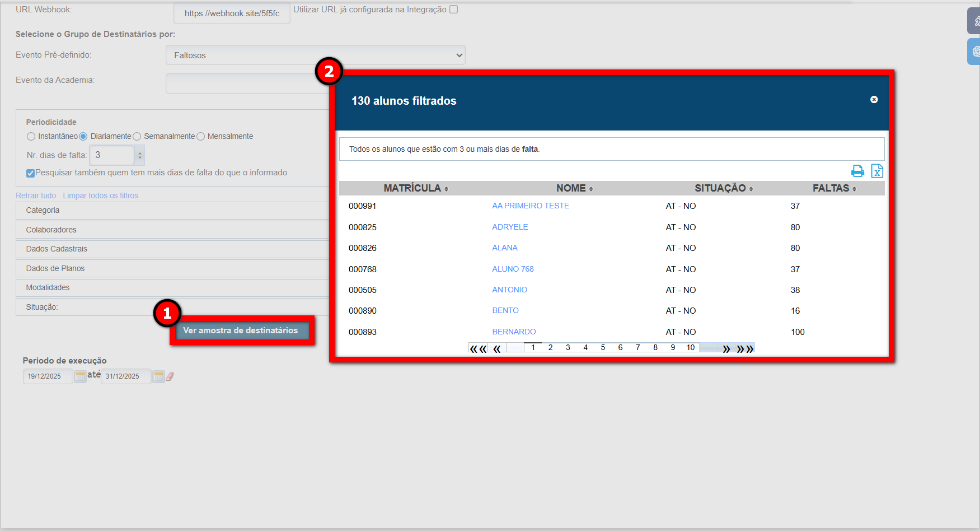Screen dimensions: 980x531
Task: Go to page 5 of results
Action: click(x=603, y=348)
